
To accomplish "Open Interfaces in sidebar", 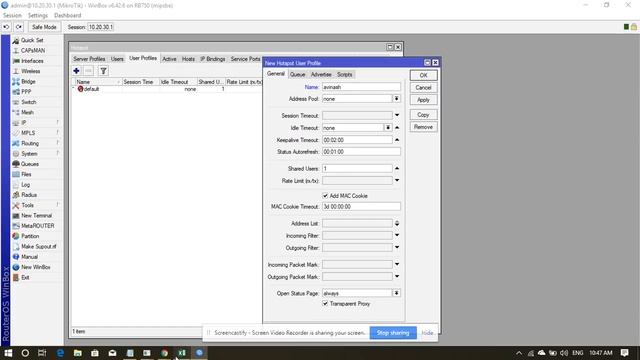I will coord(32,61).
